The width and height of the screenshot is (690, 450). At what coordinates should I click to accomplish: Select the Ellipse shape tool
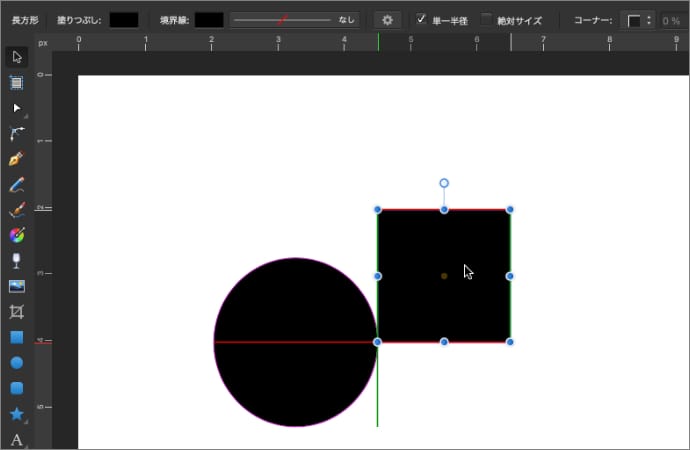[x=17, y=363]
